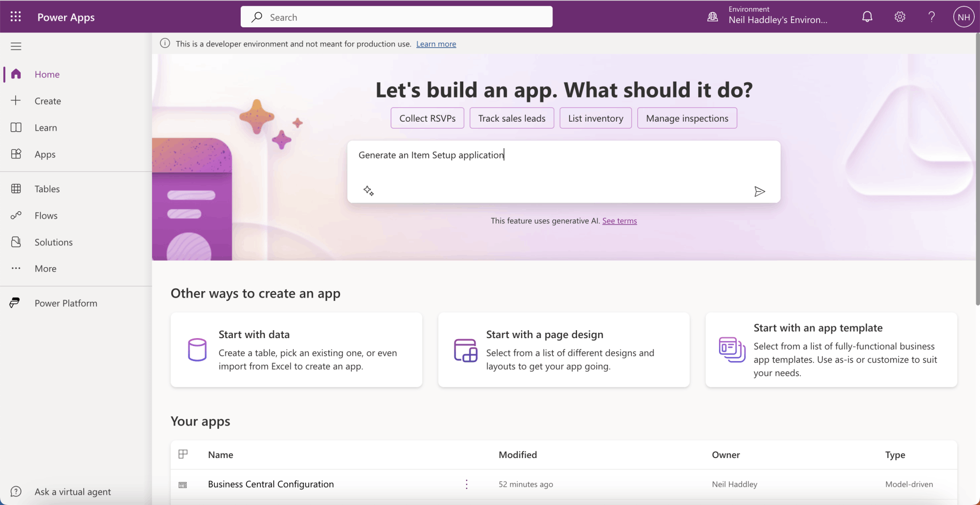Open more options for Business Central Configuration
This screenshot has width=980, height=505.
[x=467, y=484]
